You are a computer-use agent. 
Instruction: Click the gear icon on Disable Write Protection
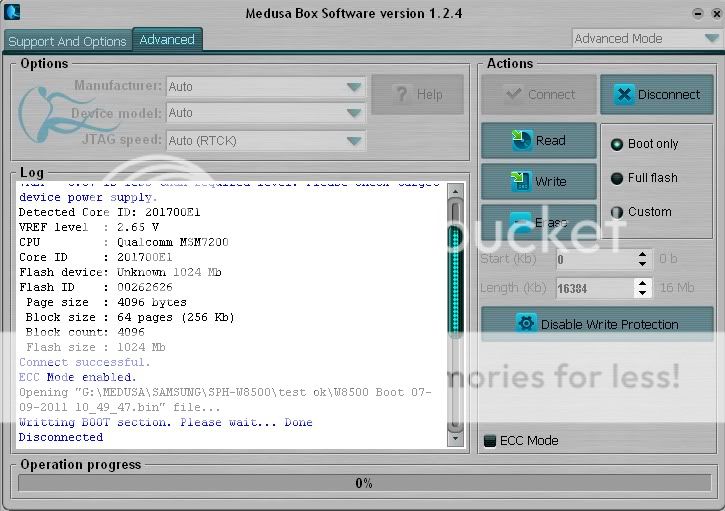(526, 323)
